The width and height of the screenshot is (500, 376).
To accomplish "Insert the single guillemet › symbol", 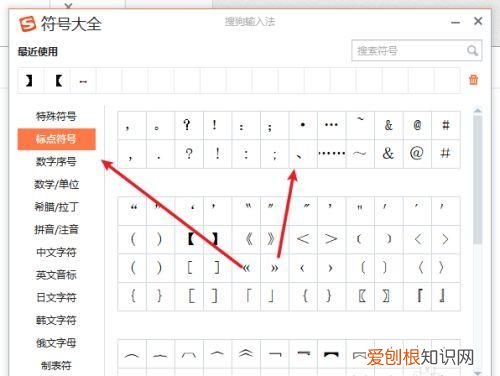I will (331, 268).
